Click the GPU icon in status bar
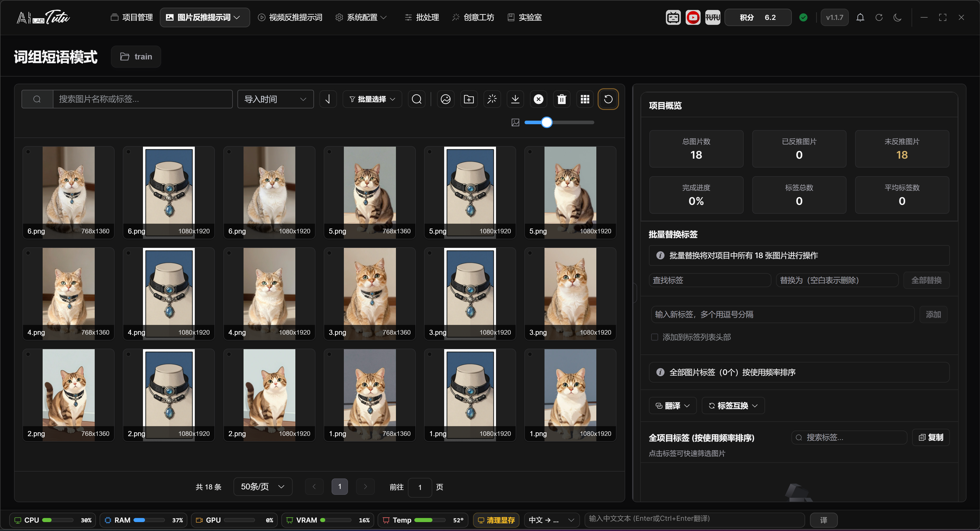This screenshot has width=980, height=531. click(x=199, y=520)
